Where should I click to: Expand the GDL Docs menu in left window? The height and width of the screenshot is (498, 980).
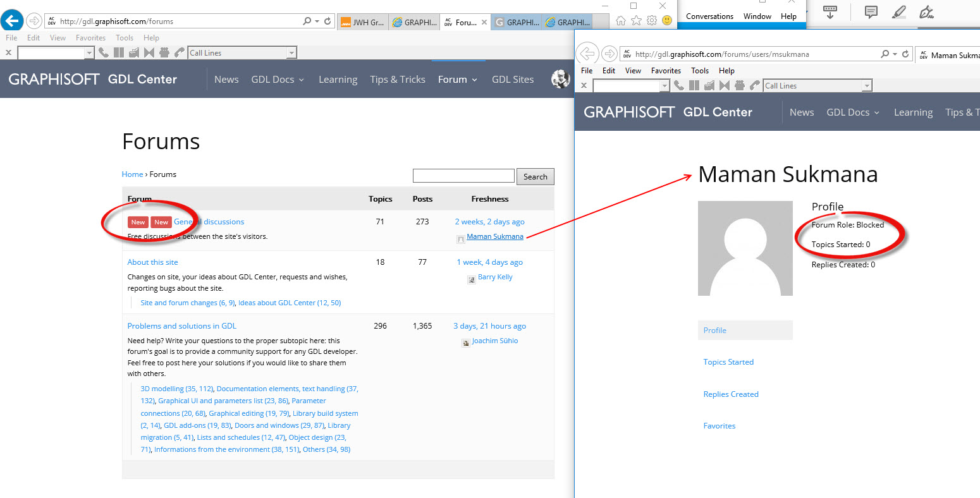point(278,80)
